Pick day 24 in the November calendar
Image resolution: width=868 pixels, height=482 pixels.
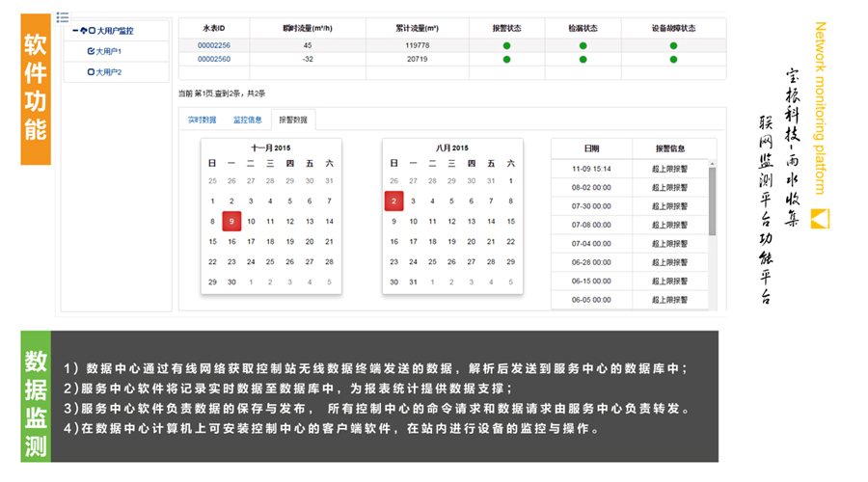(x=251, y=262)
